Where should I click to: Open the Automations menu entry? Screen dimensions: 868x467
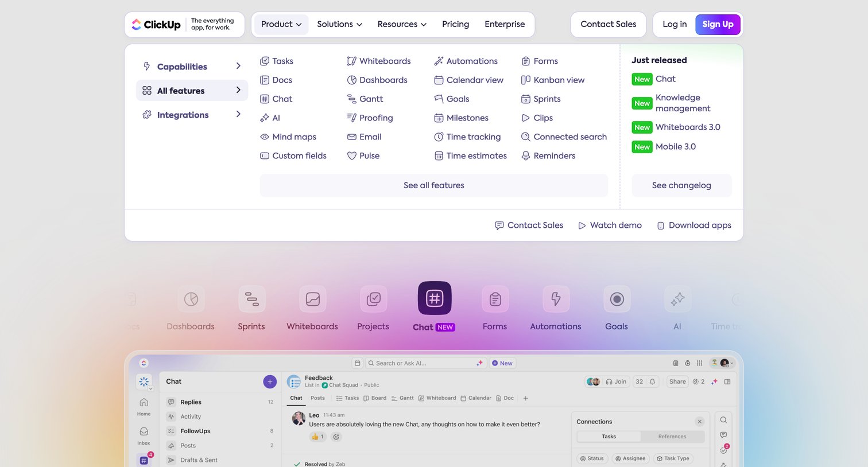(x=466, y=61)
